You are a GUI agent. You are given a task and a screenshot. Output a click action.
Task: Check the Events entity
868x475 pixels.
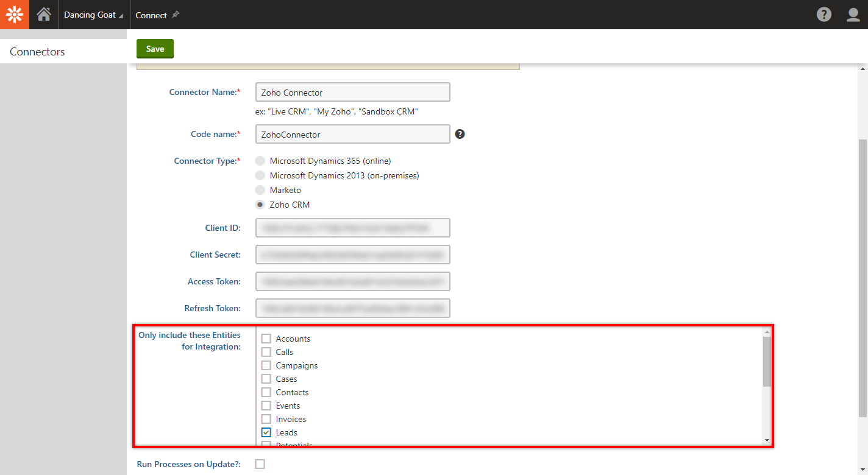pyautogui.click(x=266, y=406)
